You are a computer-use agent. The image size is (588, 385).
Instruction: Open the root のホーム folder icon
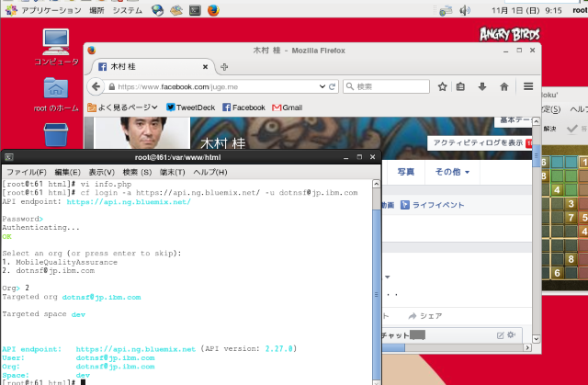pos(56,95)
